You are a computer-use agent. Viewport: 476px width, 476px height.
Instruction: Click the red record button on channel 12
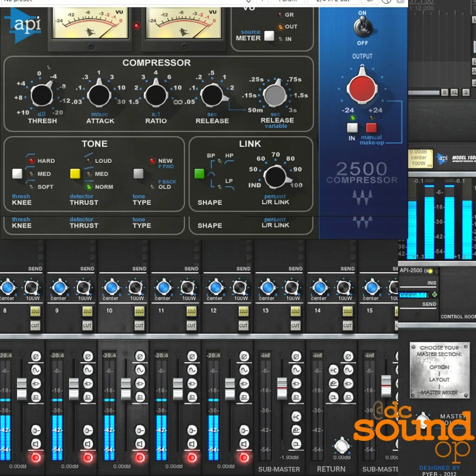(244, 457)
